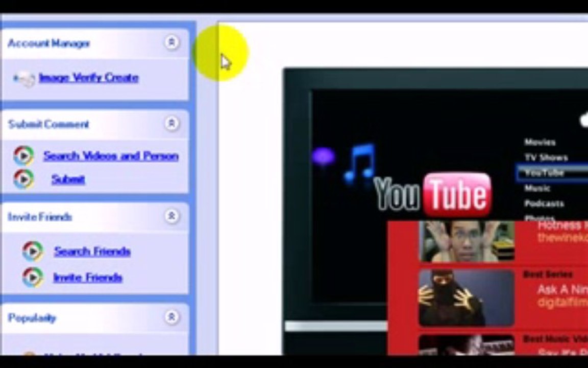588x368 pixels.
Task: Open Search Videos and Person link
Action: coord(111,156)
